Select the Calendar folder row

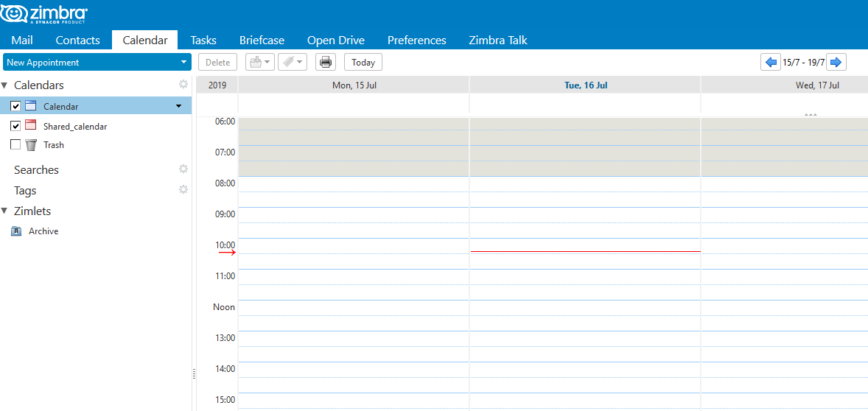[96, 106]
